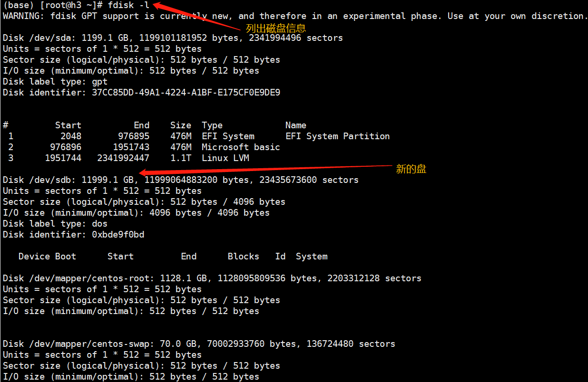Click the Sector size 4096 bytes line
Image resolution: width=588 pixels, height=382 pixels.
(143, 201)
